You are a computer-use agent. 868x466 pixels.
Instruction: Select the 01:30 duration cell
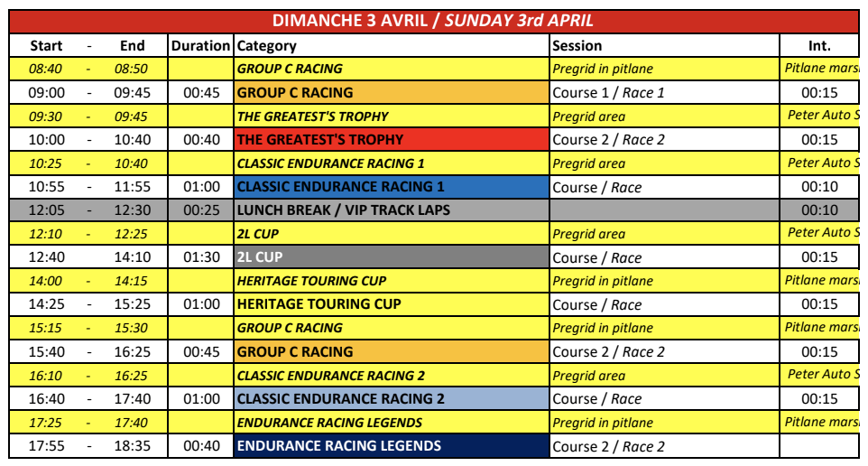pyautogui.click(x=201, y=257)
